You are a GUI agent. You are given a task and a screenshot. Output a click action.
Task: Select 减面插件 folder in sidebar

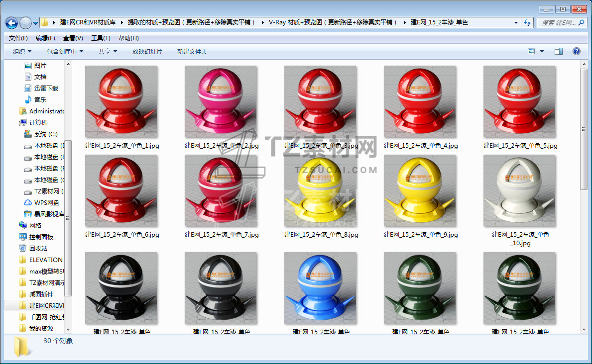click(x=36, y=294)
